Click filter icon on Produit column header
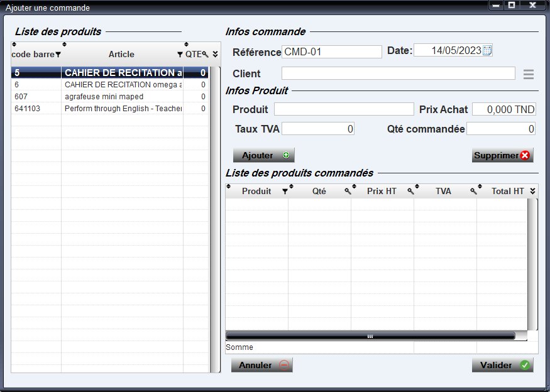This screenshot has width=550, height=392. click(285, 192)
